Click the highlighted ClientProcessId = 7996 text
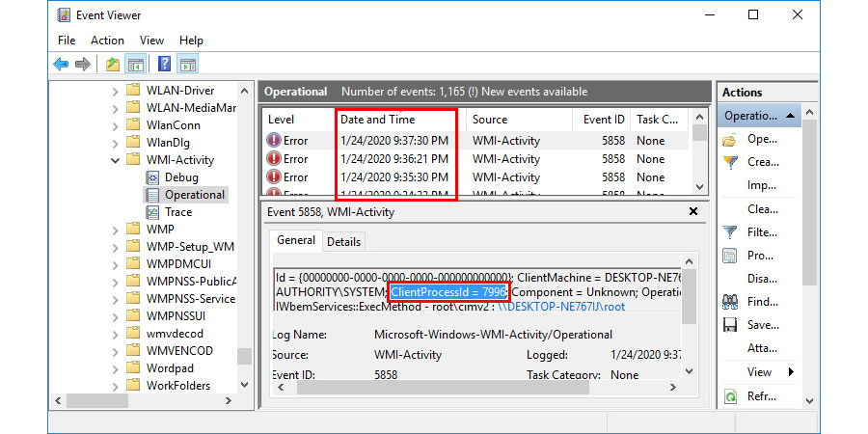 [x=448, y=291]
